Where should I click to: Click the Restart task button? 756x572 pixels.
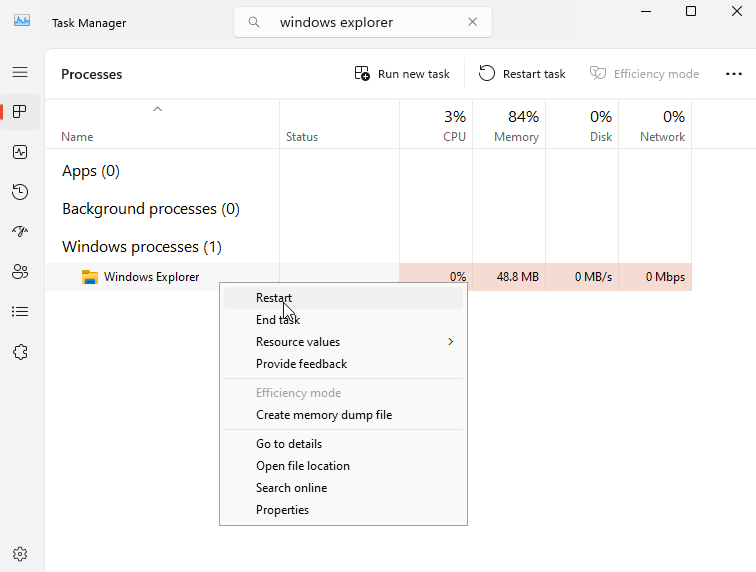pyautogui.click(x=522, y=74)
